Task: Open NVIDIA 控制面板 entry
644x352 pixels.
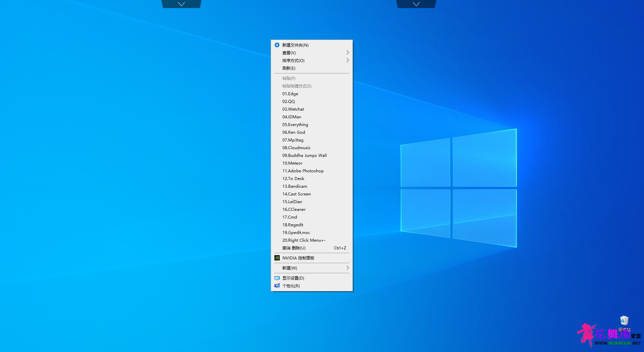Action: click(x=312, y=258)
